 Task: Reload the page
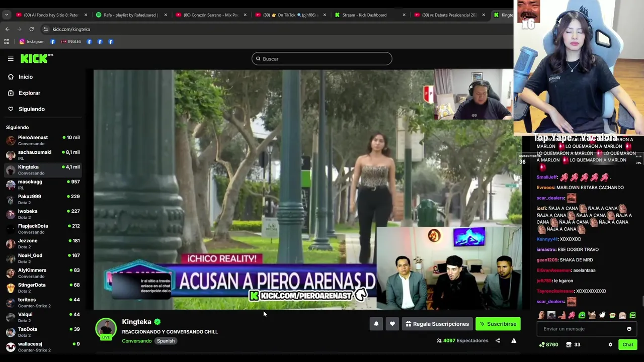point(31,29)
